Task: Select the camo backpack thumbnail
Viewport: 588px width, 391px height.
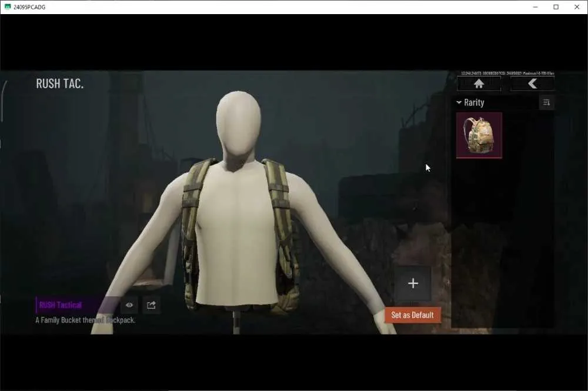Action: click(479, 135)
